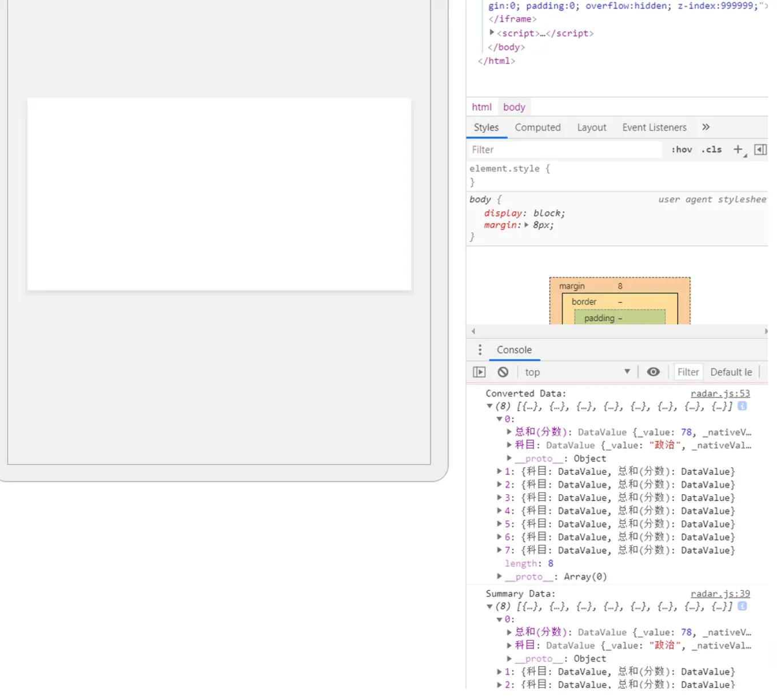Click padding region of box model

pyautogui.click(x=620, y=318)
